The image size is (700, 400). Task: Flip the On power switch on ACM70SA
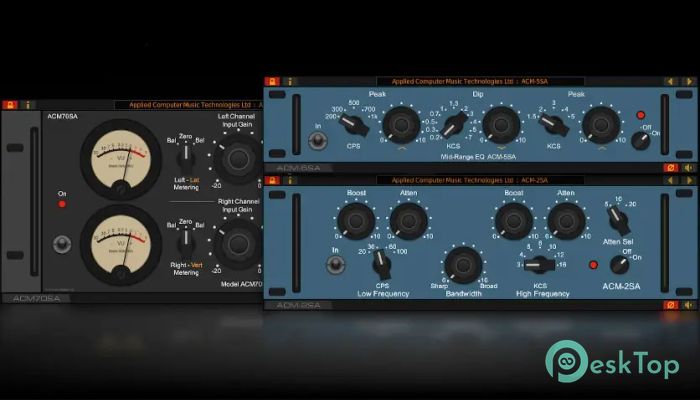click(x=62, y=243)
